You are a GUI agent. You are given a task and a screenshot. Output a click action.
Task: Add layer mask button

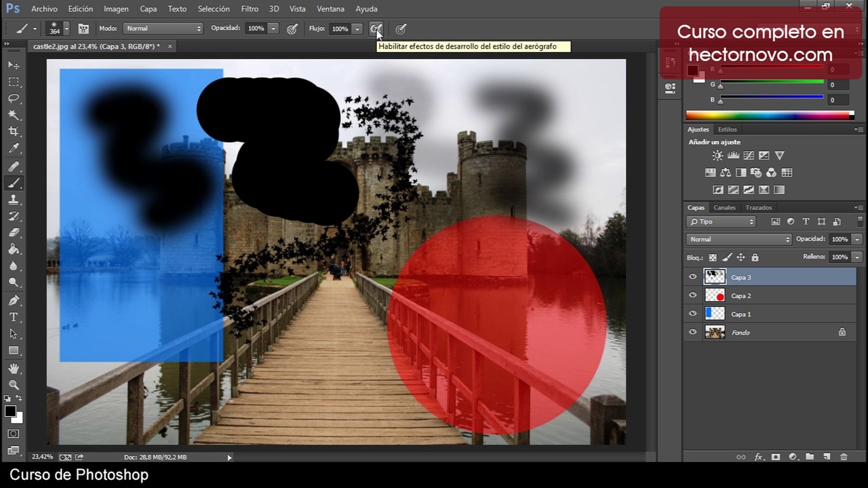[x=776, y=457]
